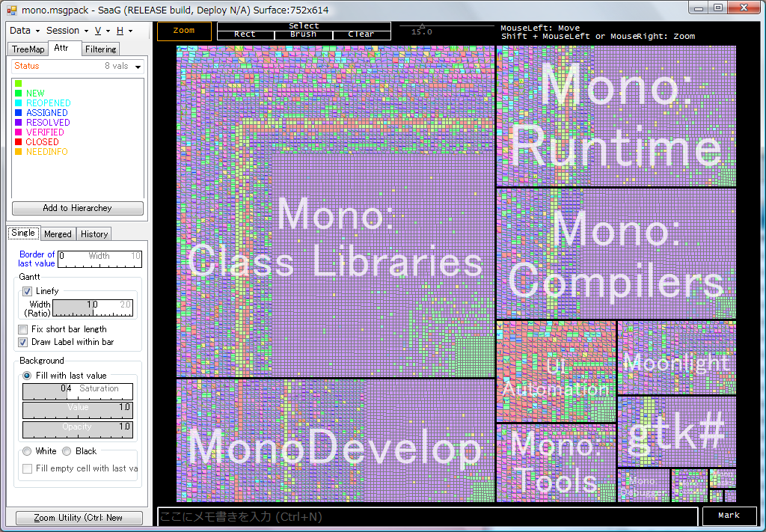This screenshot has width=766, height=532.
Task: Click the Mono Debugger treemap block
Action: 644,486
